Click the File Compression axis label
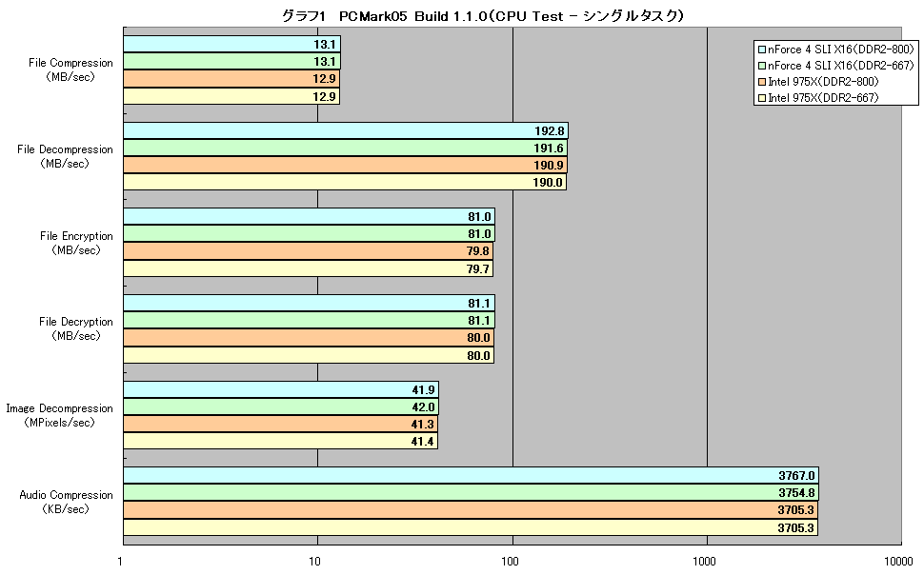924x575 pixels. coord(70,69)
